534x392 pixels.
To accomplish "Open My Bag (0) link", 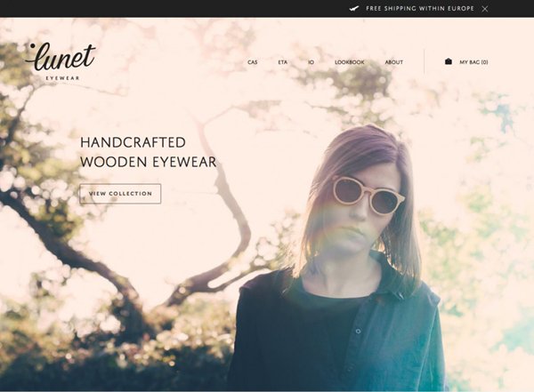I will (473, 62).
